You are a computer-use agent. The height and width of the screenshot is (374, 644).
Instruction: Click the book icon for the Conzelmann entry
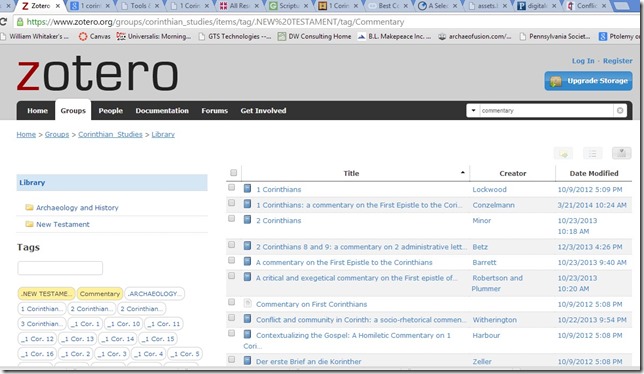[247, 204]
